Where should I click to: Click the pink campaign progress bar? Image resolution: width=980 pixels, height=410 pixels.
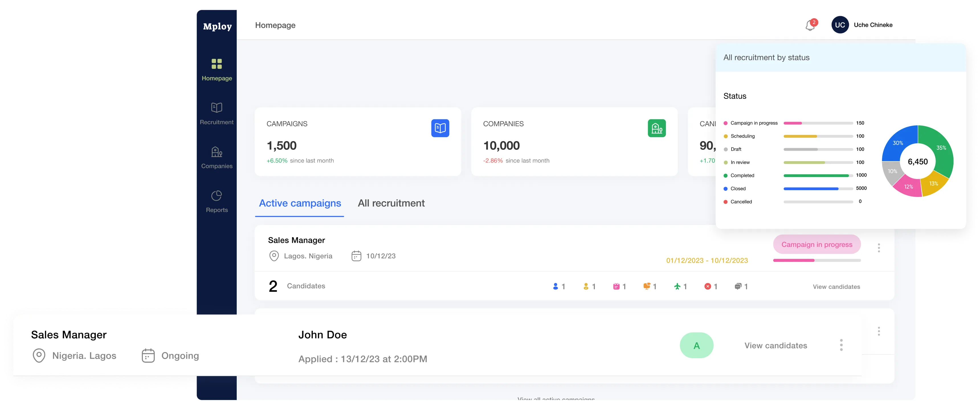pyautogui.click(x=794, y=261)
